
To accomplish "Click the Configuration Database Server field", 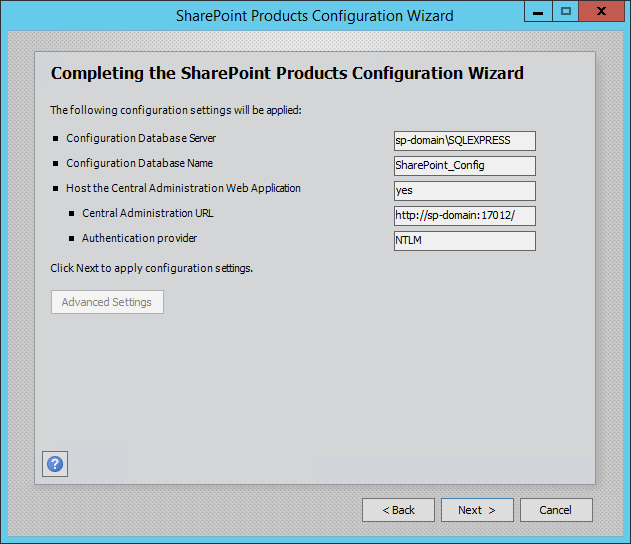I will pyautogui.click(x=465, y=140).
